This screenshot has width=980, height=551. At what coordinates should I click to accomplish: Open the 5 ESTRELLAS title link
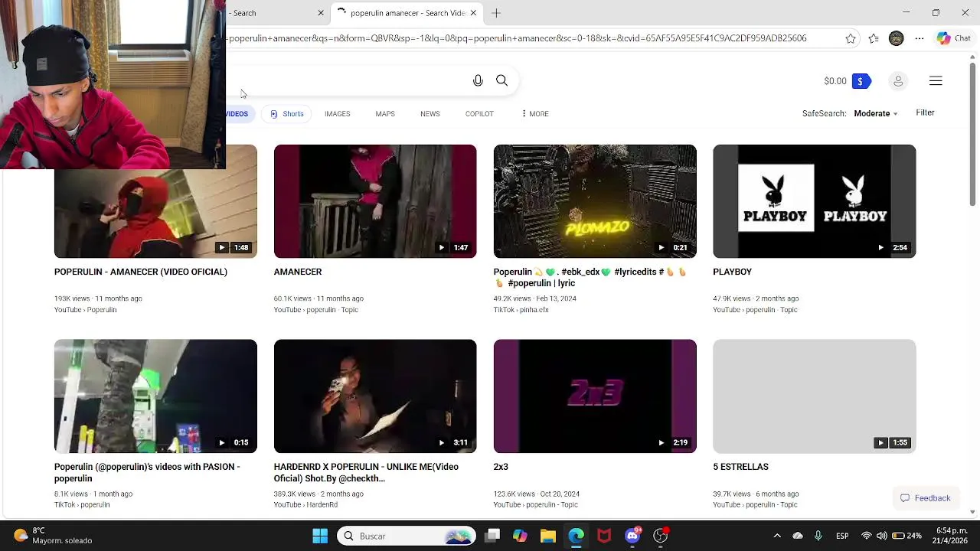coord(740,467)
